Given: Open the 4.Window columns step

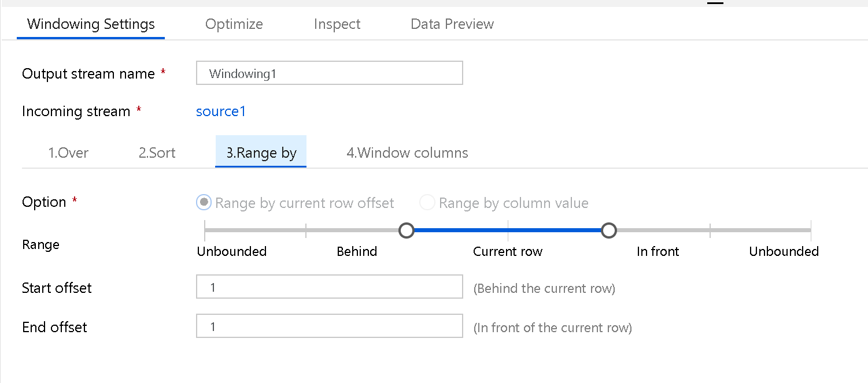Looking at the screenshot, I should [407, 153].
